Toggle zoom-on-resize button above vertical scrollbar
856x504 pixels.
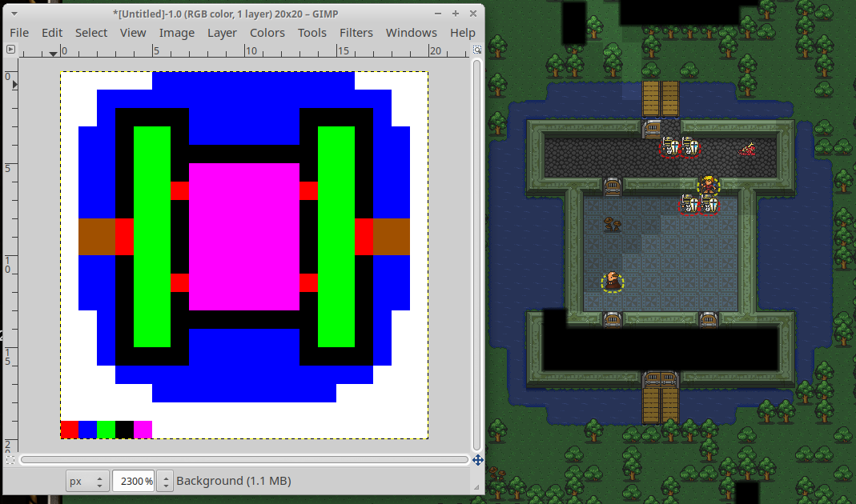tap(476, 50)
